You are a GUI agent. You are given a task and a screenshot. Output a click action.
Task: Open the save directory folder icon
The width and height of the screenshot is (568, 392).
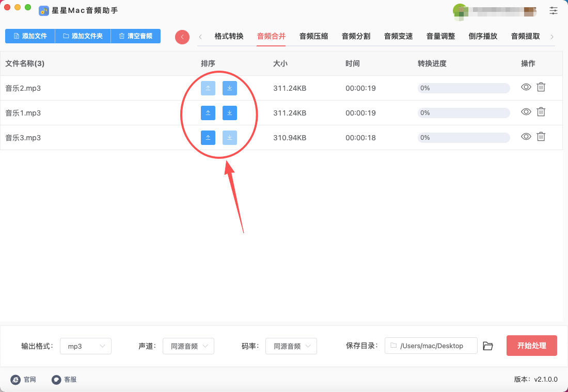pos(488,346)
